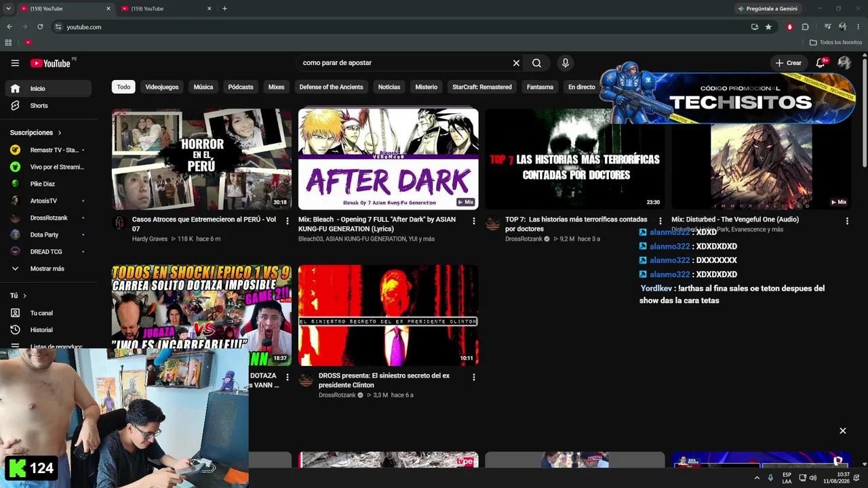868x488 pixels.
Task: Filter by Videojuegos chip
Action: point(162,87)
